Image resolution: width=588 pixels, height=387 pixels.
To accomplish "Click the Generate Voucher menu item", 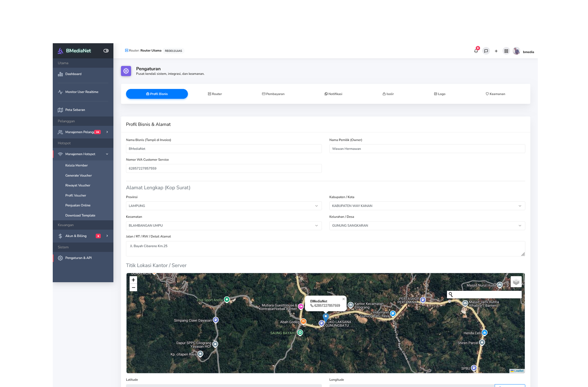I will (x=78, y=175).
